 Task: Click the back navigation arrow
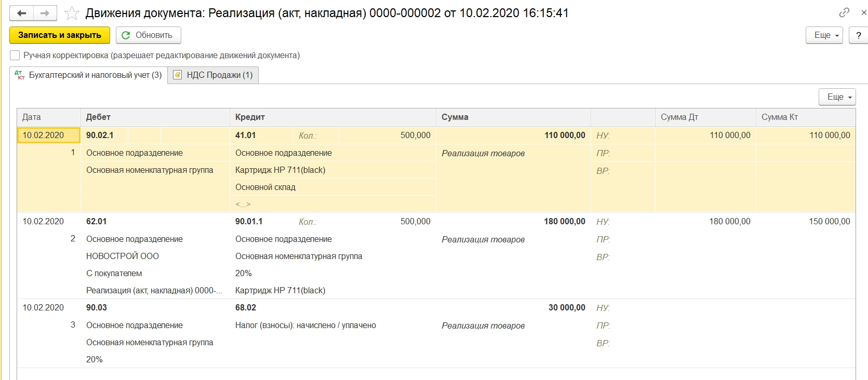(21, 13)
